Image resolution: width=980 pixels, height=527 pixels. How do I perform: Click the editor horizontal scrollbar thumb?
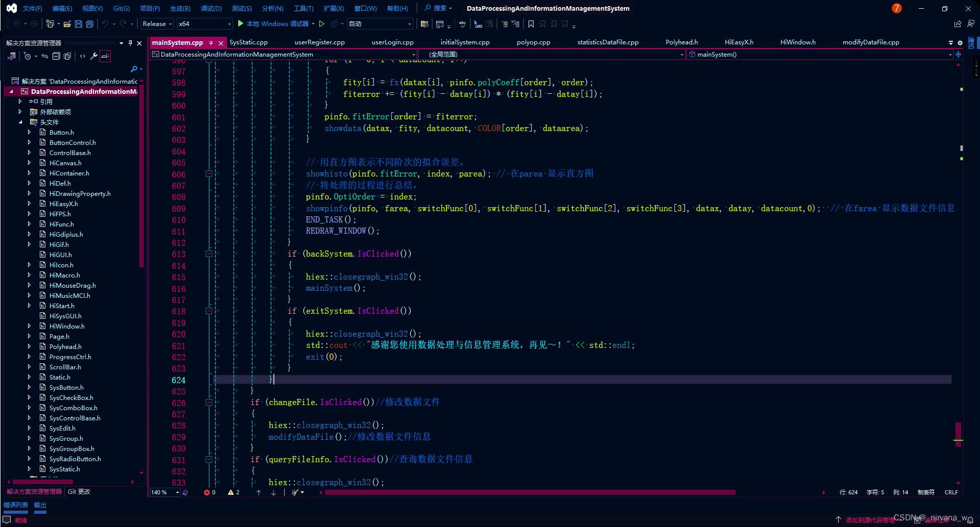tap(530, 492)
